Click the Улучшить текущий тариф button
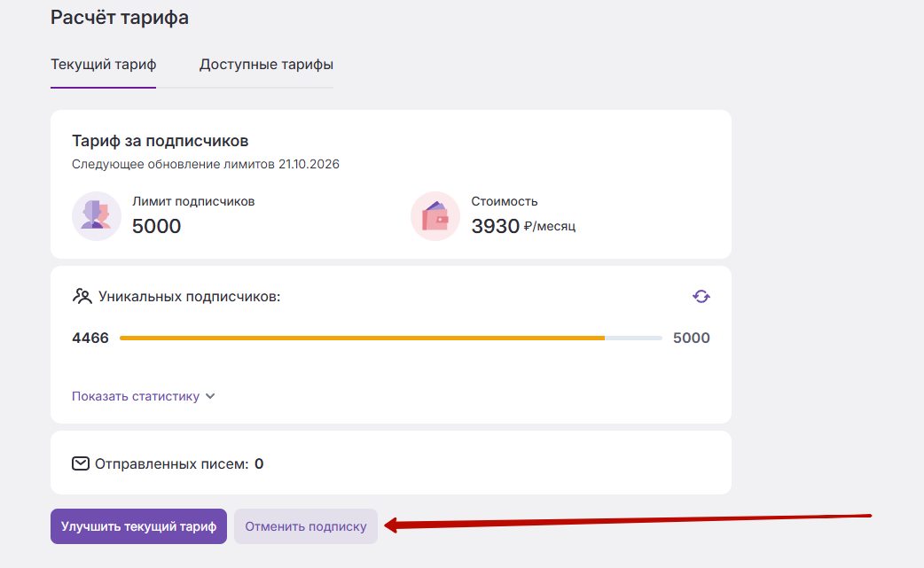The width and height of the screenshot is (924, 568). (x=138, y=526)
